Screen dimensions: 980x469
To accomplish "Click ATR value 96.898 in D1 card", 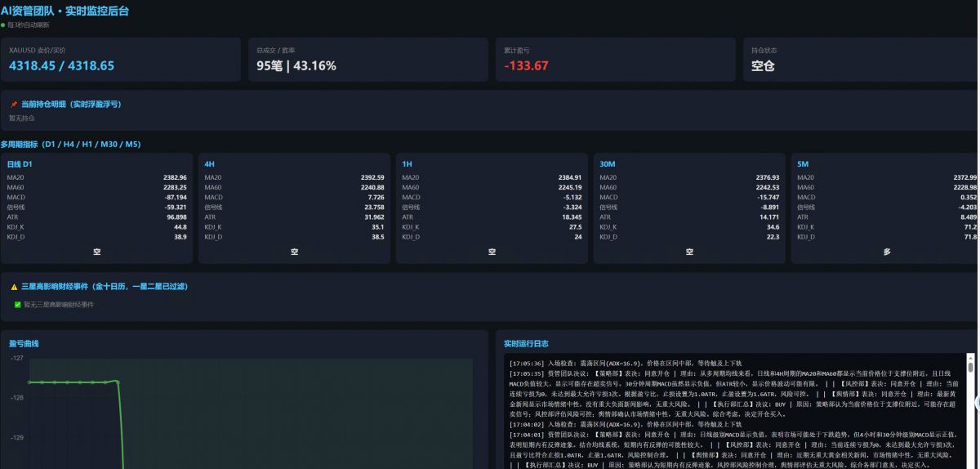I will point(176,217).
